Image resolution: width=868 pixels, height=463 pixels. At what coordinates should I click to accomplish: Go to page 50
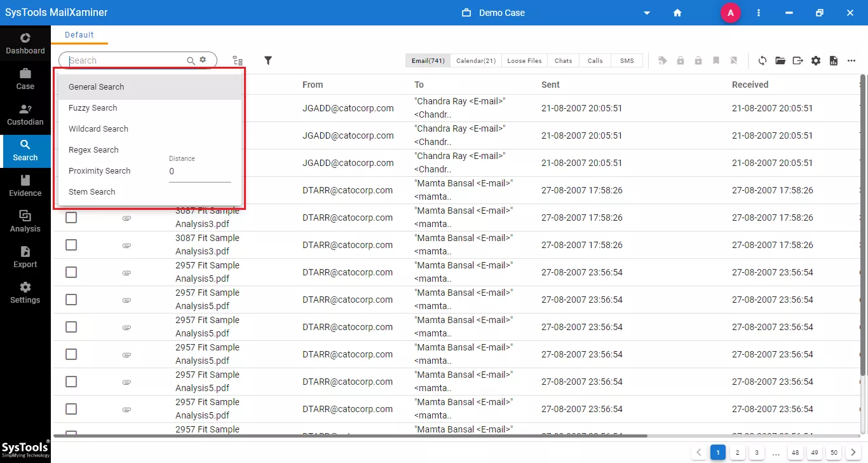tap(834, 453)
